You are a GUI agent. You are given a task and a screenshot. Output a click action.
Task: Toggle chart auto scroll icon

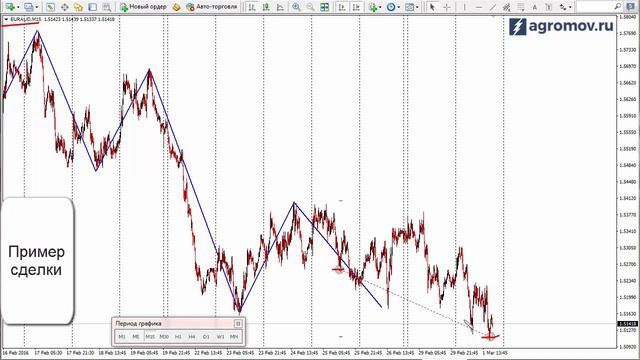click(342, 7)
